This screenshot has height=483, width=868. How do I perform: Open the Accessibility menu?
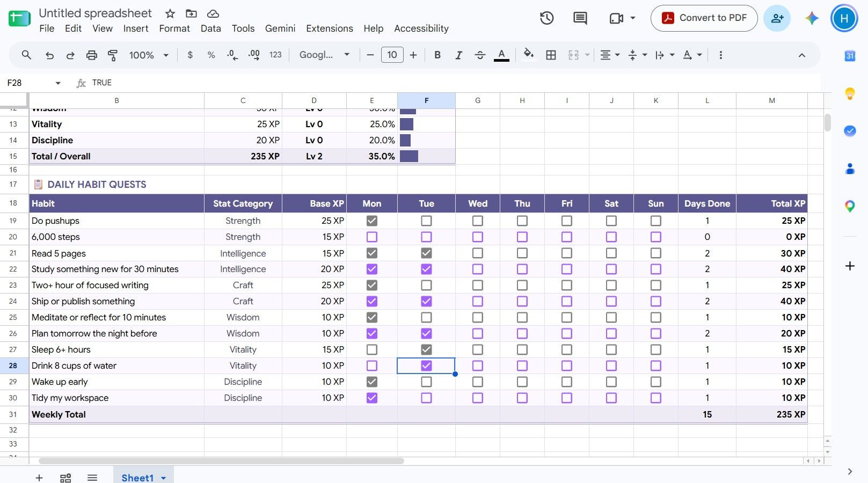[421, 28]
